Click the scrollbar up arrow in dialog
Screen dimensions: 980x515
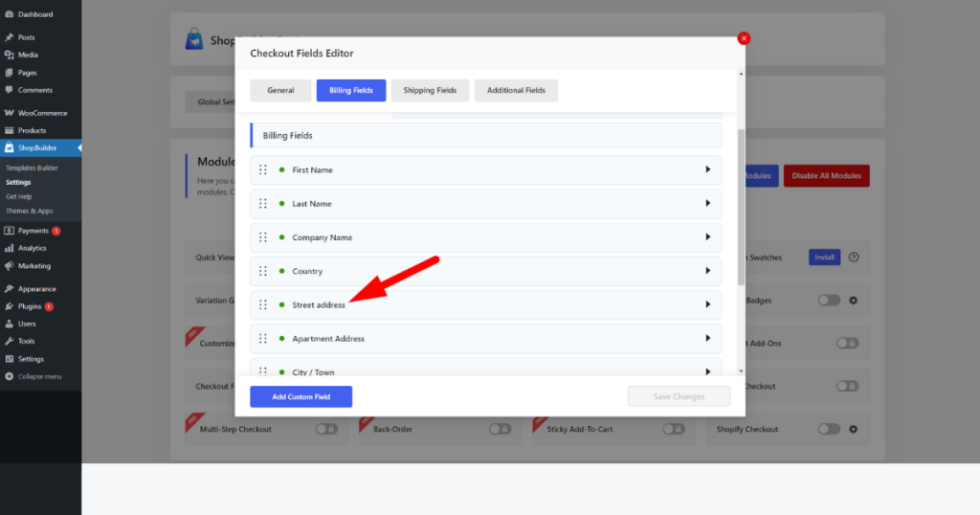742,74
